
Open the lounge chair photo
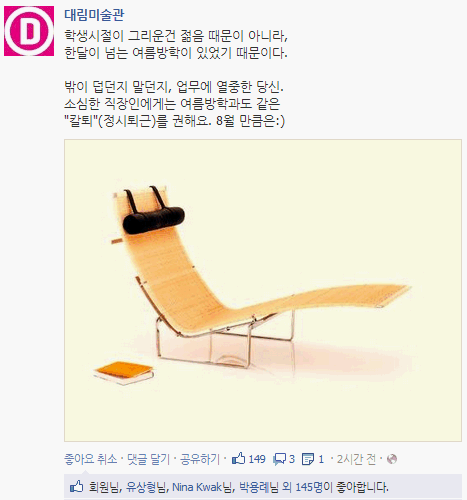(263, 290)
